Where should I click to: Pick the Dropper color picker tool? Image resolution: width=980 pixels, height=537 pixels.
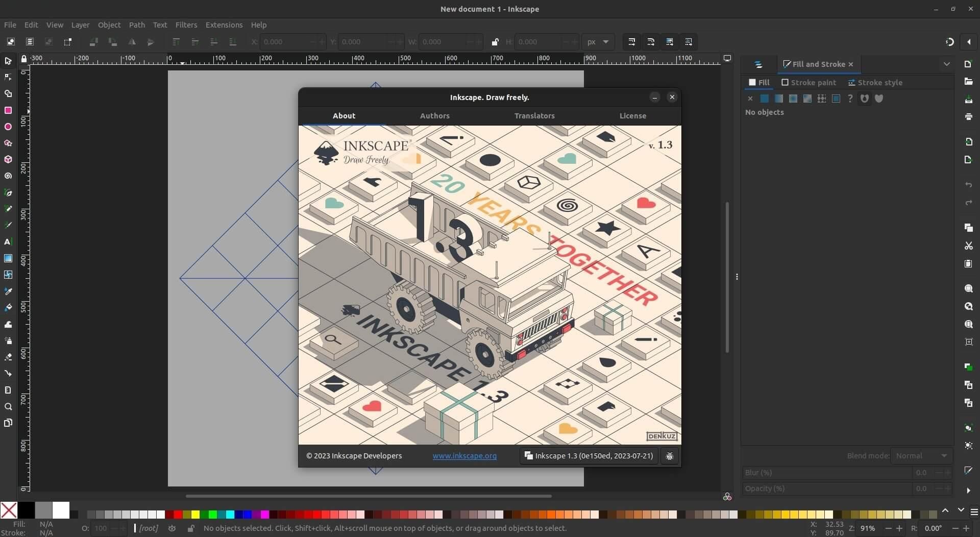pos(8,291)
